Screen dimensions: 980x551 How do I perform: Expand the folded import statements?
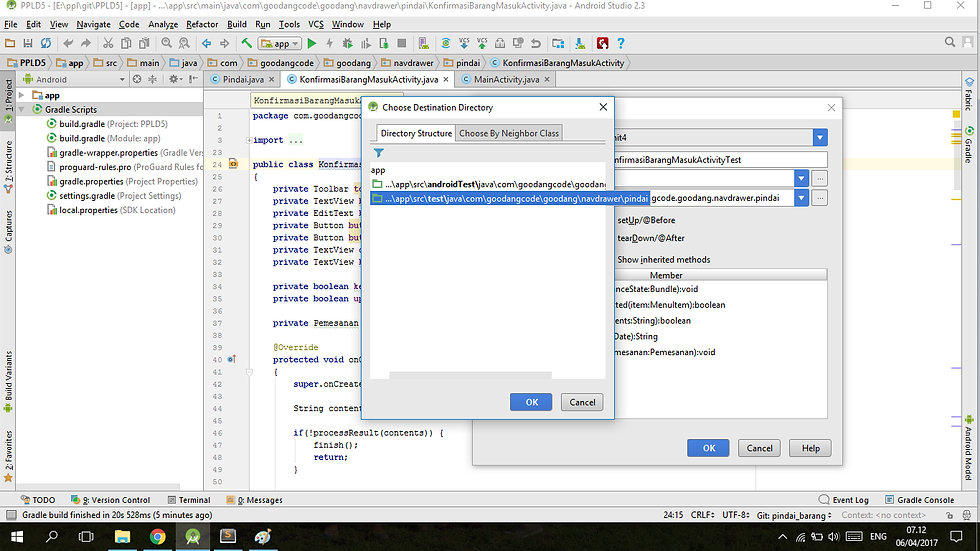coord(249,140)
